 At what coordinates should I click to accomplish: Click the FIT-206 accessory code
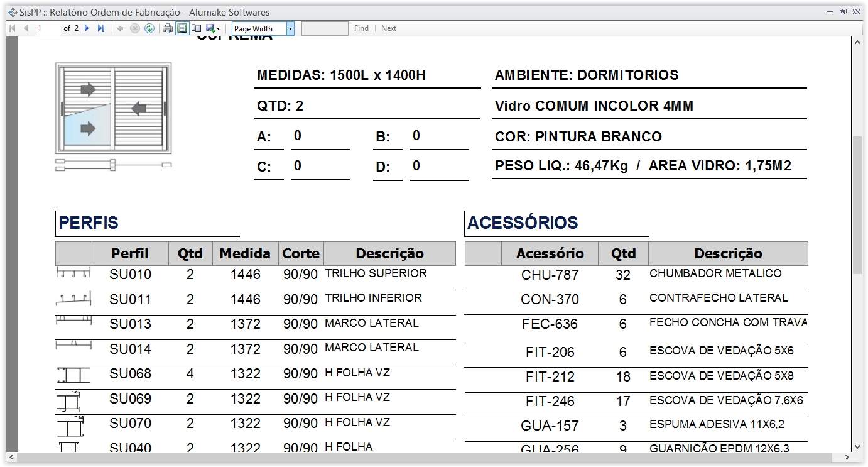(550, 352)
